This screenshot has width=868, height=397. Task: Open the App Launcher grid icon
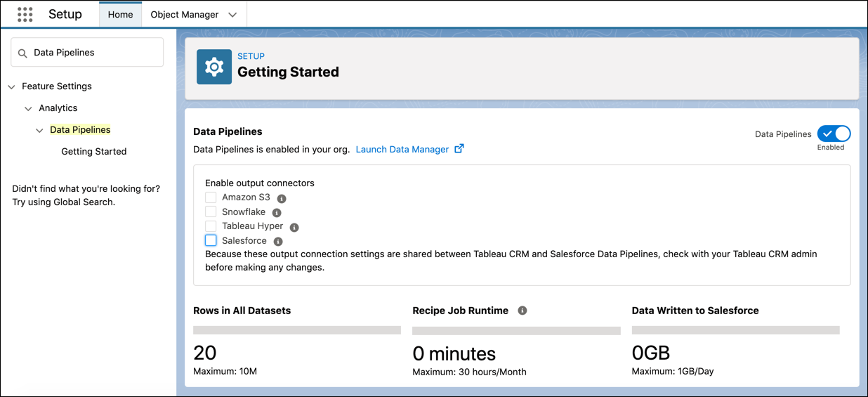[25, 14]
